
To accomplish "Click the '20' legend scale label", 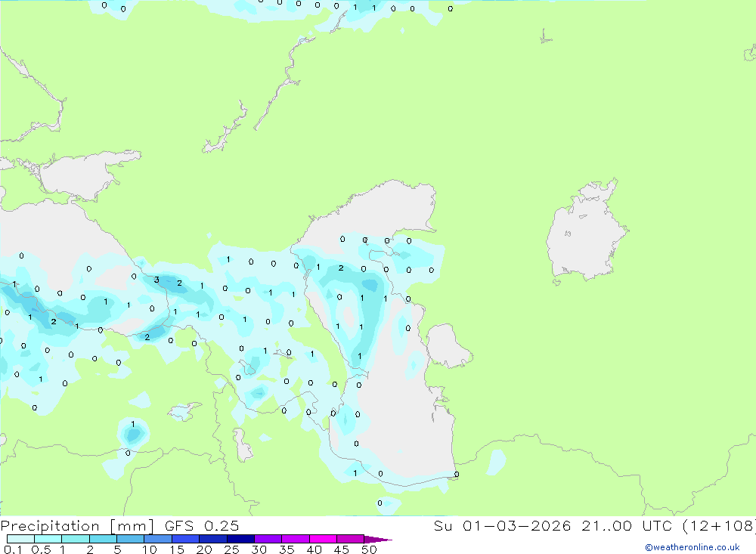I will click(x=204, y=549).
